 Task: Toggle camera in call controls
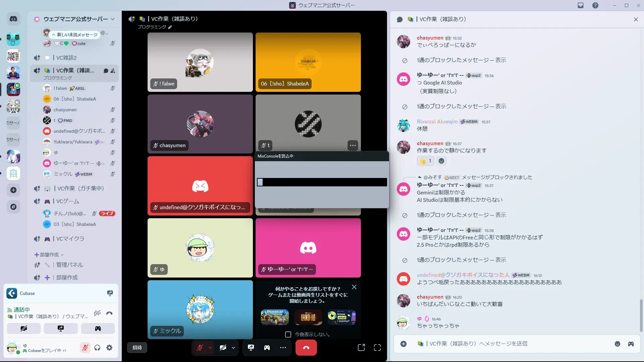pyautogui.click(x=223, y=348)
